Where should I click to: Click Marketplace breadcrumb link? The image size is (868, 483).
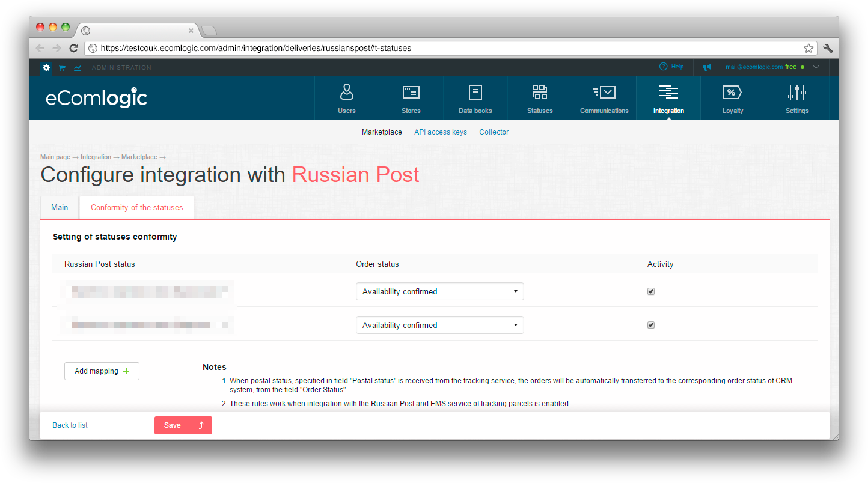[x=139, y=157]
